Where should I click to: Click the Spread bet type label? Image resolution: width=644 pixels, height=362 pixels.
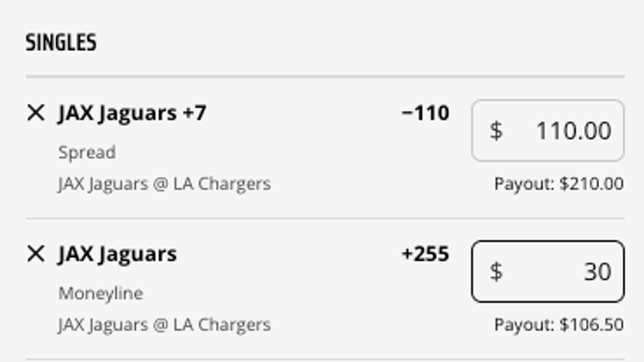[x=87, y=152]
